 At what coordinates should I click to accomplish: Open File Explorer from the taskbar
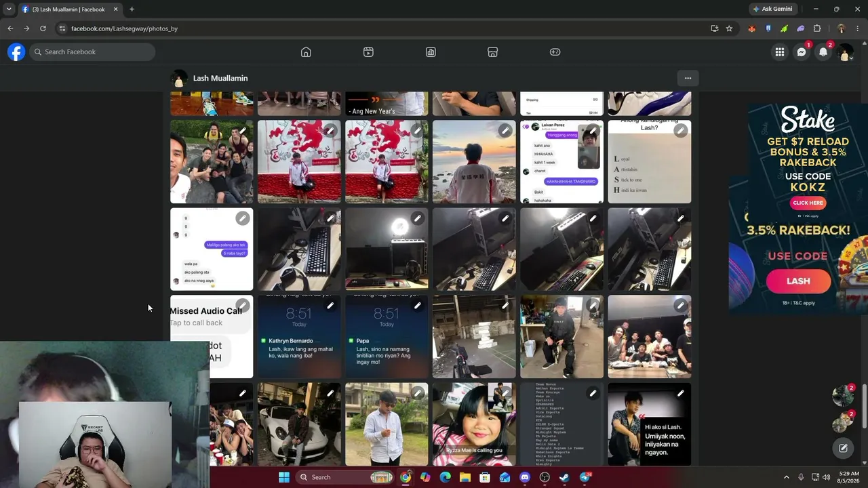point(465,477)
